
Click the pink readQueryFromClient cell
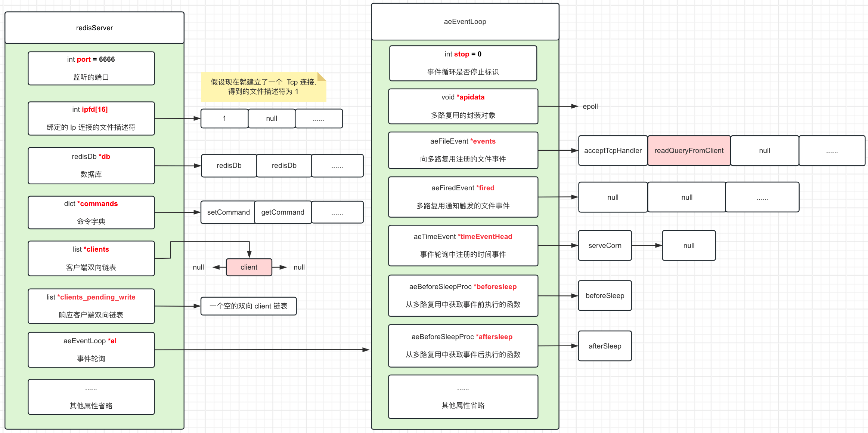click(689, 151)
